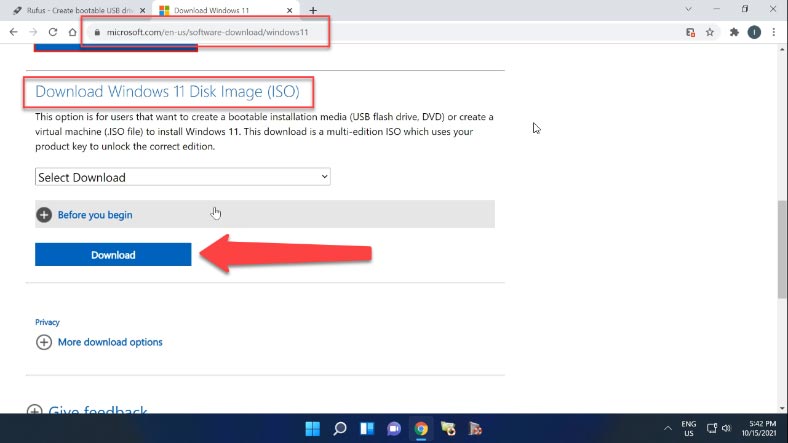Open the Windows Start menu

tap(313, 429)
